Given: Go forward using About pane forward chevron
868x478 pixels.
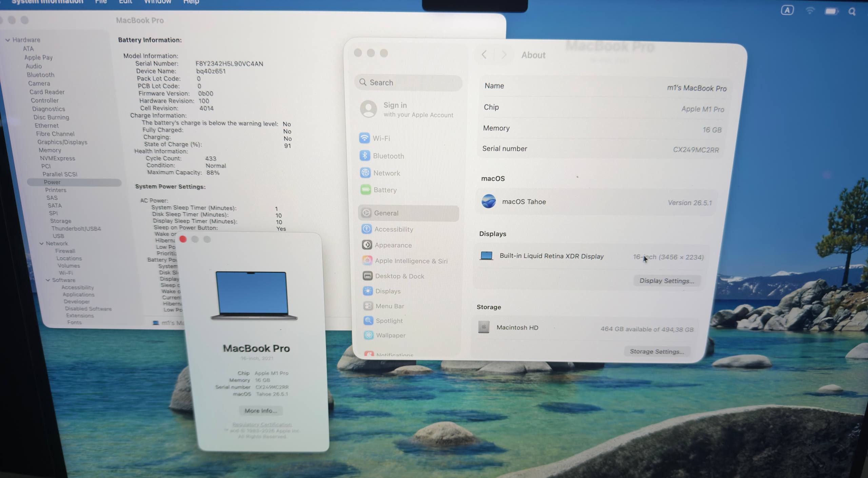Looking at the screenshot, I should point(504,55).
